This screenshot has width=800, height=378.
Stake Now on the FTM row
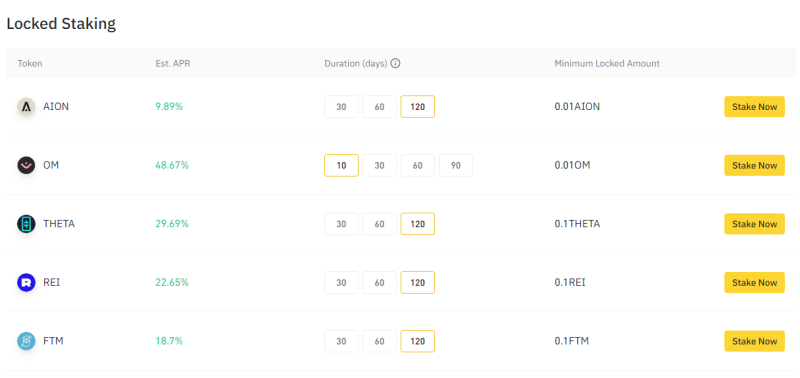(x=755, y=341)
